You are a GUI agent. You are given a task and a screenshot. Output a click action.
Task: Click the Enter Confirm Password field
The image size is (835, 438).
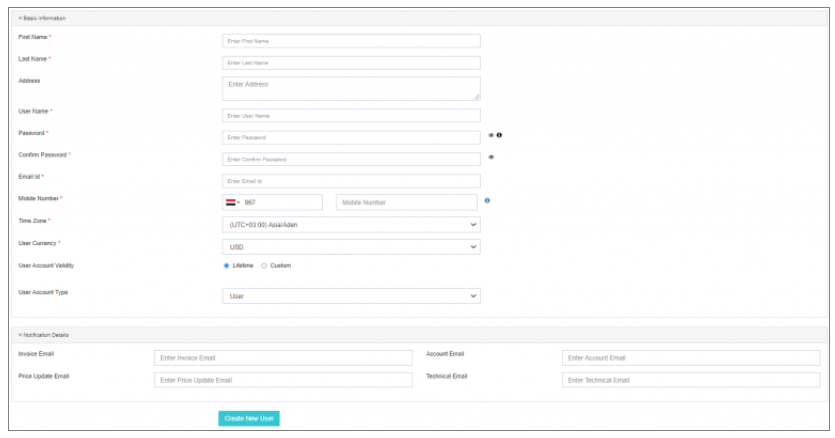351,159
